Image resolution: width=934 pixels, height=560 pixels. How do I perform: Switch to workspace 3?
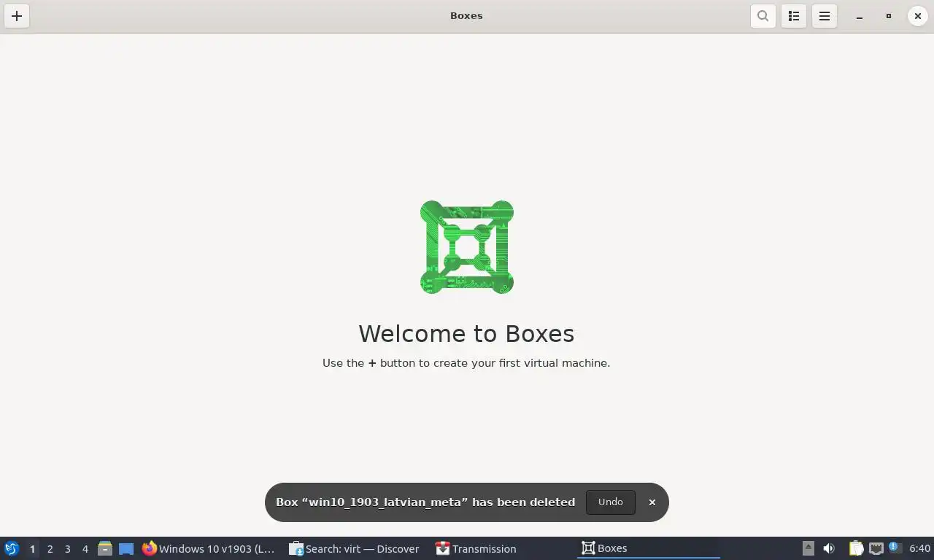tap(67, 549)
